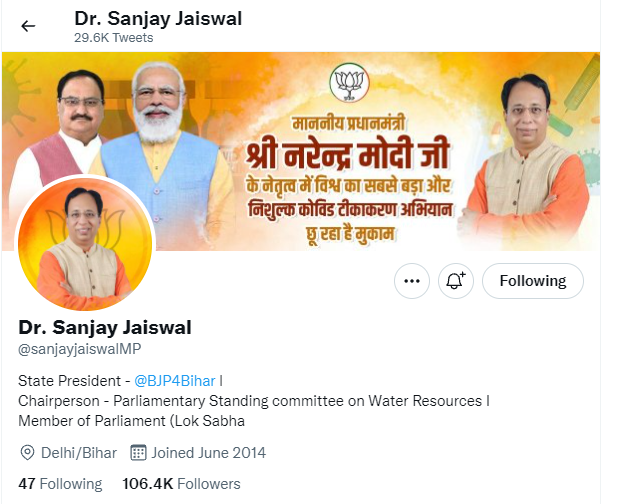View the 47 Following list
622x504 pixels.
pos(60,484)
